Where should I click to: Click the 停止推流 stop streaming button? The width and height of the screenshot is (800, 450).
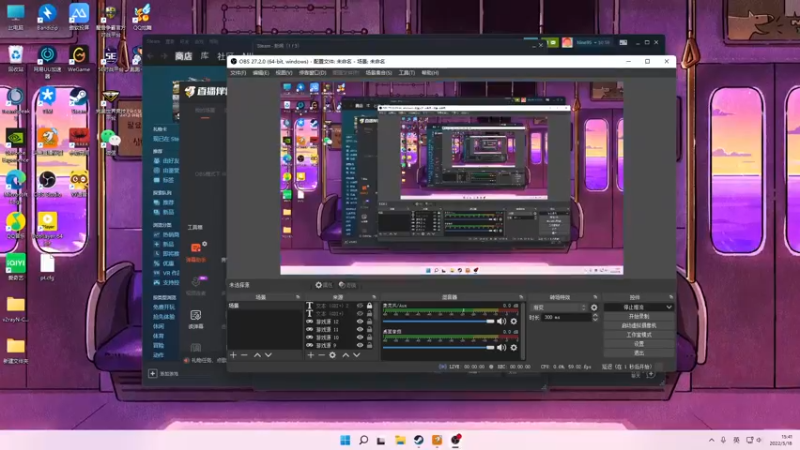(634, 308)
